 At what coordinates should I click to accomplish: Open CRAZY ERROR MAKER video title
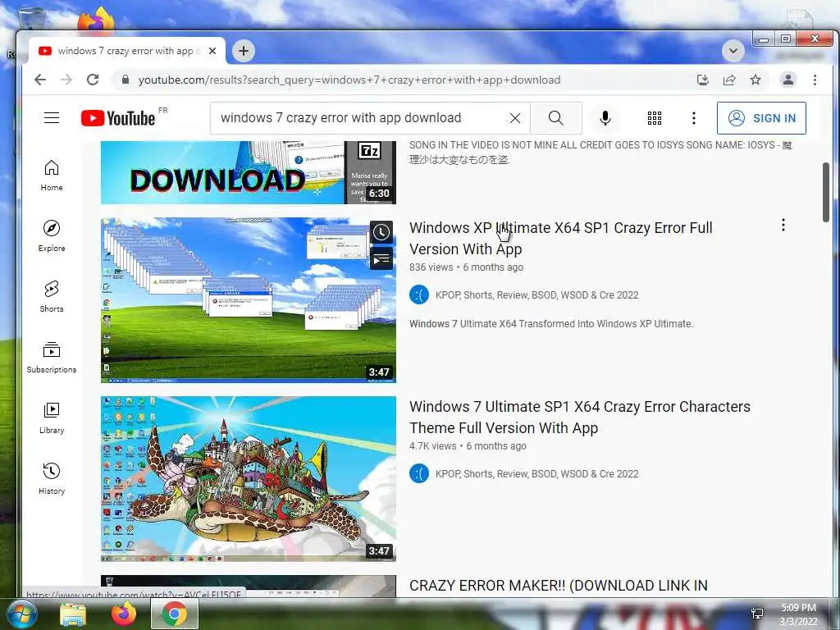pos(558,586)
